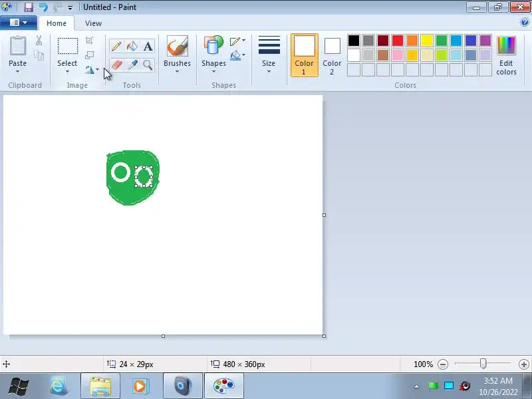532x399 pixels.
Task: Open Internet Explorer from the taskbar
Action: [59, 386]
